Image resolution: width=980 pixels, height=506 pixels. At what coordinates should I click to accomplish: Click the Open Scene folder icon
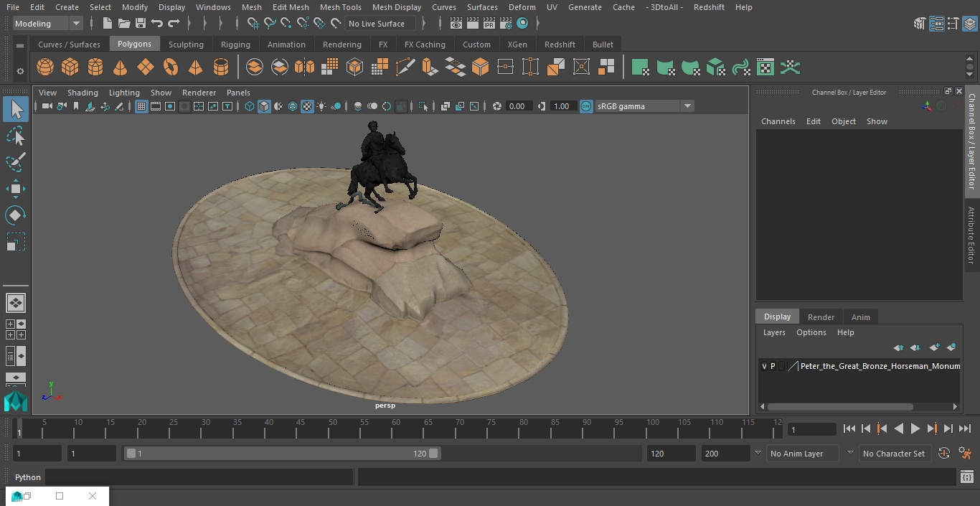(123, 24)
